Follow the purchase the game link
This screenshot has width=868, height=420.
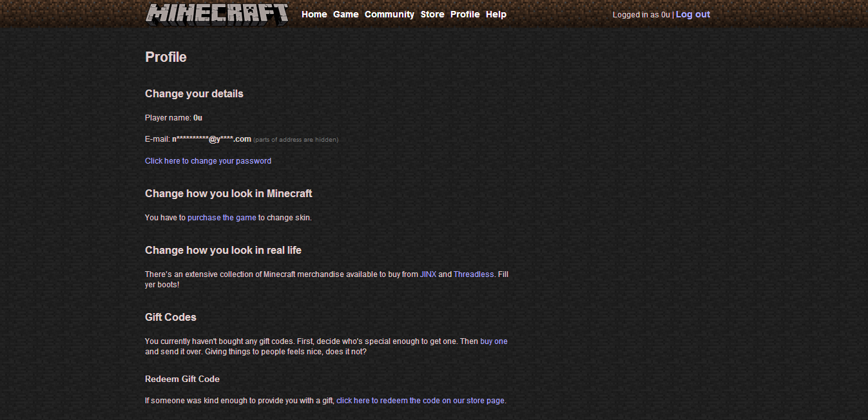pyautogui.click(x=222, y=218)
